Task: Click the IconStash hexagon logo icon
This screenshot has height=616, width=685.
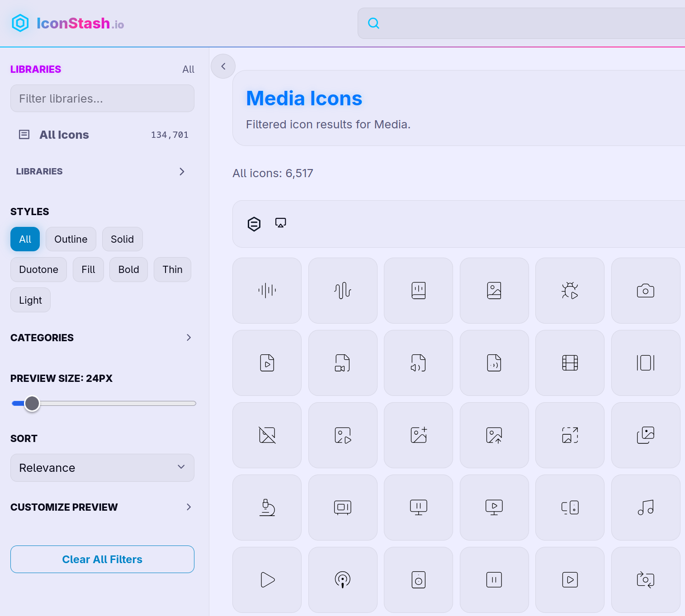Action: pyautogui.click(x=20, y=23)
